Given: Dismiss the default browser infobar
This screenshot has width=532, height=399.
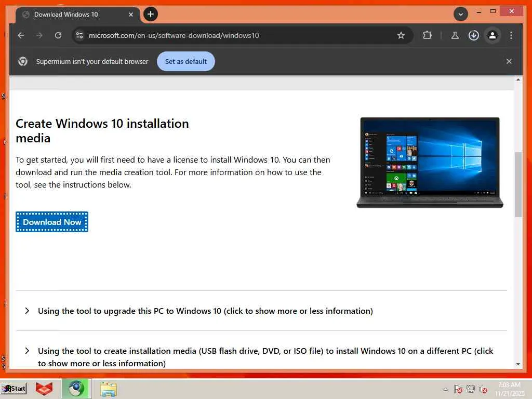Looking at the screenshot, I should point(509,61).
